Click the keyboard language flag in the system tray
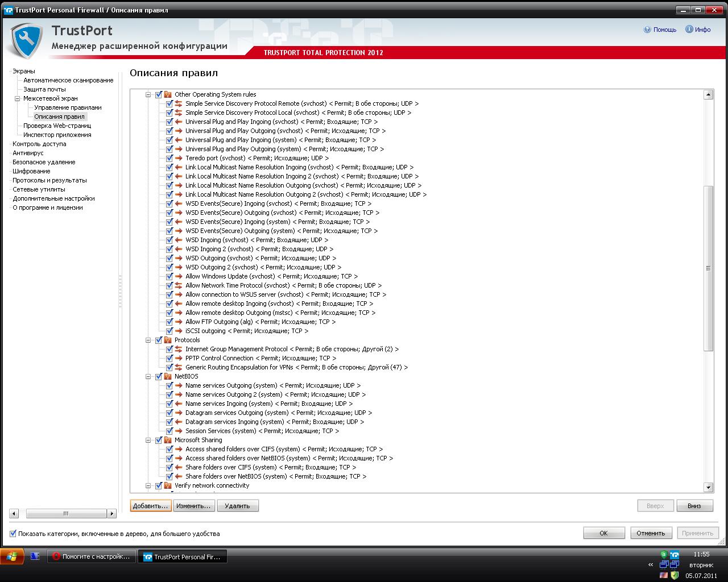 pyautogui.click(x=664, y=575)
